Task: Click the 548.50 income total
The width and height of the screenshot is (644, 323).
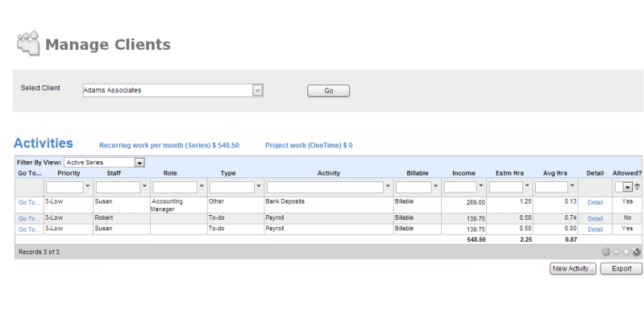Action: pyautogui.click(x=476, y=239)
